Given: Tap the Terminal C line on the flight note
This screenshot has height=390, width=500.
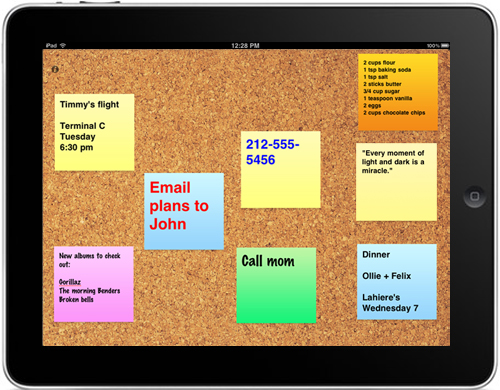Looking at the screenshot, I should 82,126.
